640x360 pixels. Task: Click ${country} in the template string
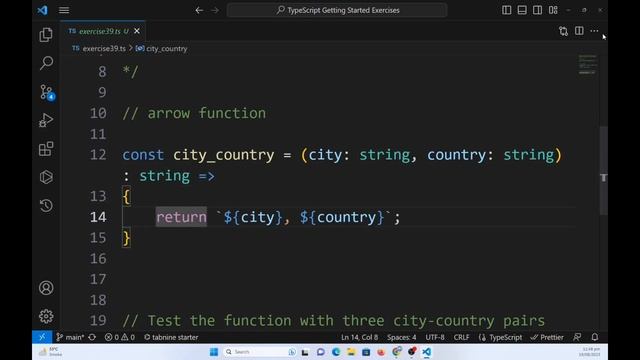click(342, 217)
